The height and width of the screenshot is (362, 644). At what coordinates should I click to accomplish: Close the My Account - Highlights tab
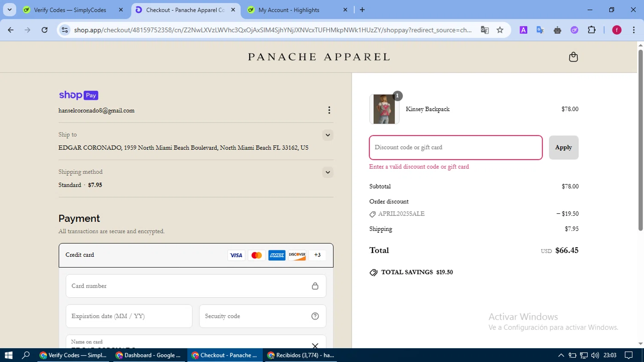[x=345, y=10]
